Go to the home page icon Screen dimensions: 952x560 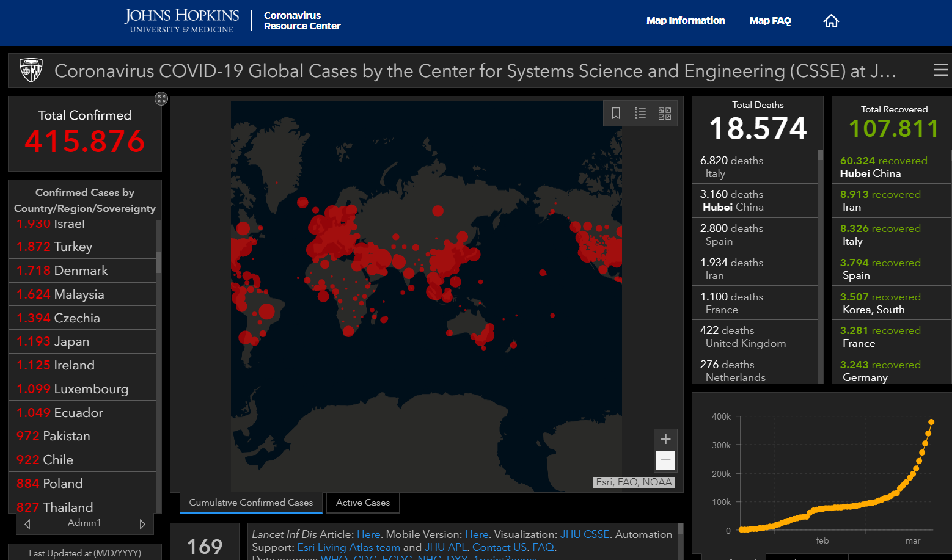[831, 21]
